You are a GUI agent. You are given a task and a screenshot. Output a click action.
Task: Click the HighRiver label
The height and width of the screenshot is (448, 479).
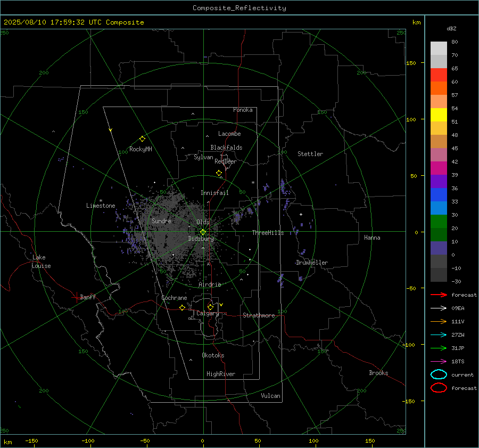[221, 374]
